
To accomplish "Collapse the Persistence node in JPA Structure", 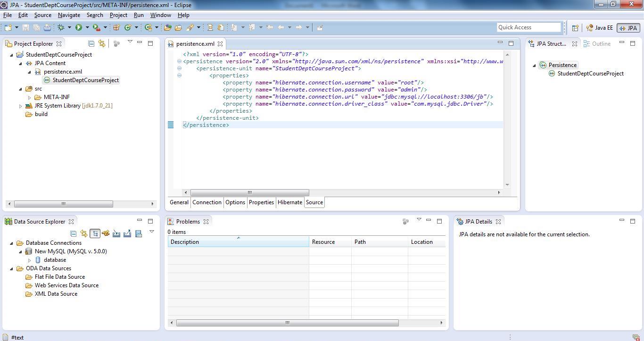I will [x=534, y=65].
